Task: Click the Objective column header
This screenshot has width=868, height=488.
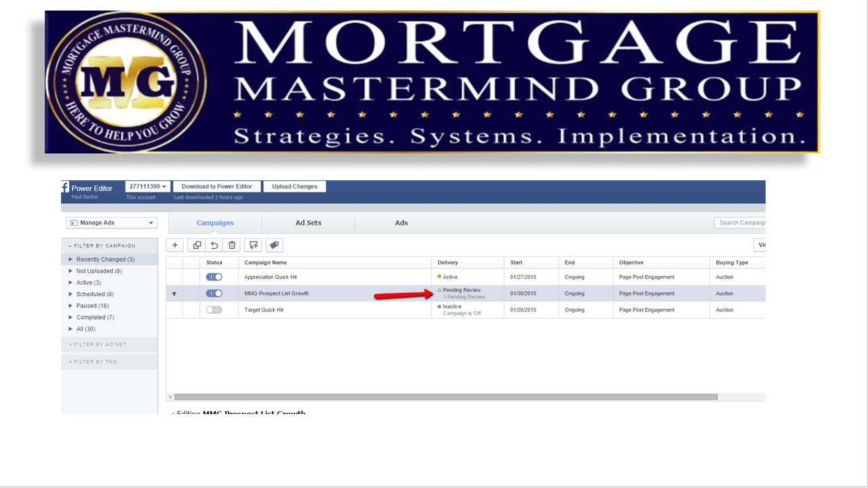Action: pos(631,262)
